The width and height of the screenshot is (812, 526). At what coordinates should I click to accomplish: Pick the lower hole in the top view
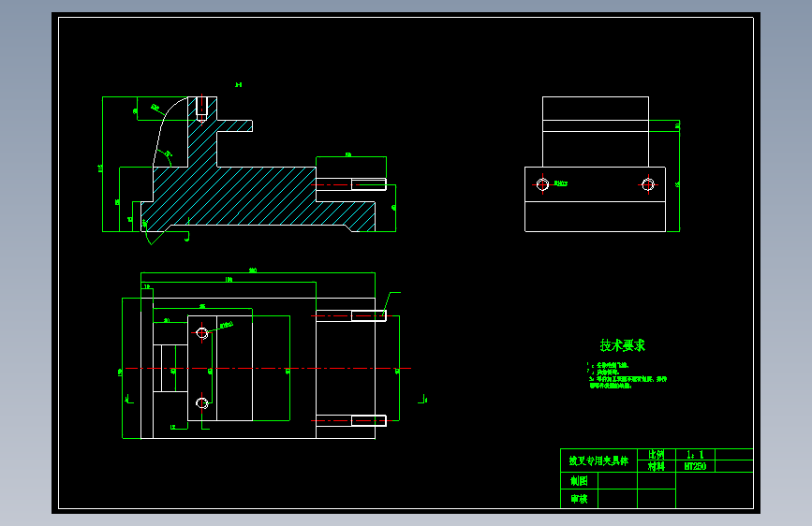point(202,402)
